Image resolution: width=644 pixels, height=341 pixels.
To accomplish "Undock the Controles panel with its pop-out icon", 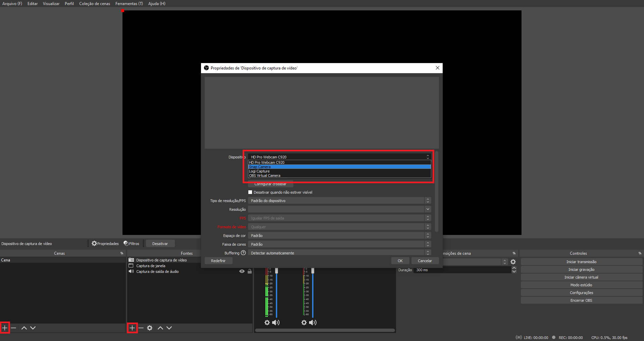I will [640, 253].
